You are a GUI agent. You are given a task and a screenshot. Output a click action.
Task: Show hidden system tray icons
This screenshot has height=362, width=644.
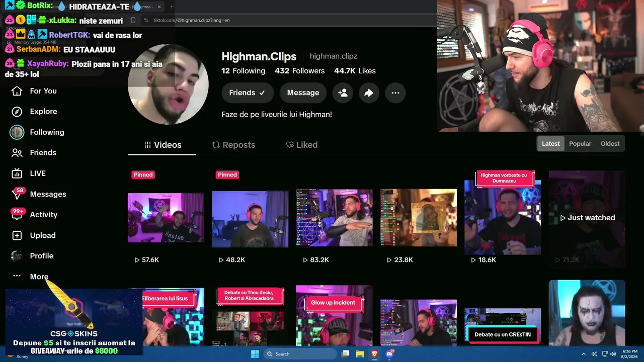click(x=584, y=354)
